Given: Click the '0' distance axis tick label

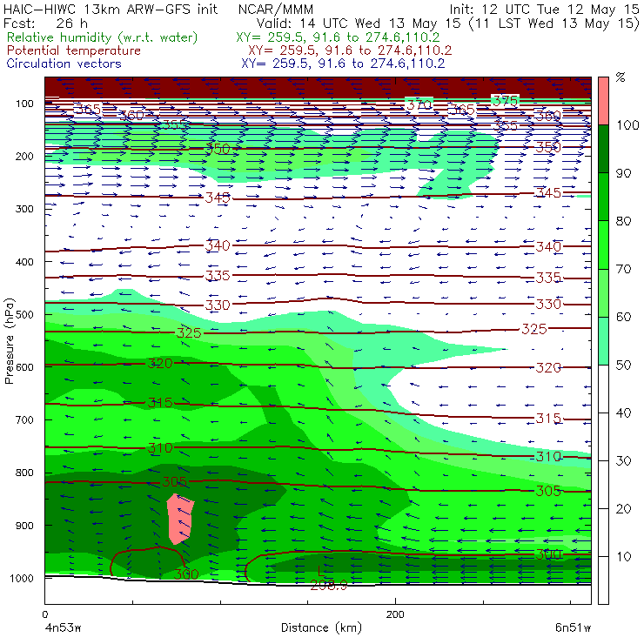Looking at the screenshot, I should pyautogui.click(x=44, y=614).
